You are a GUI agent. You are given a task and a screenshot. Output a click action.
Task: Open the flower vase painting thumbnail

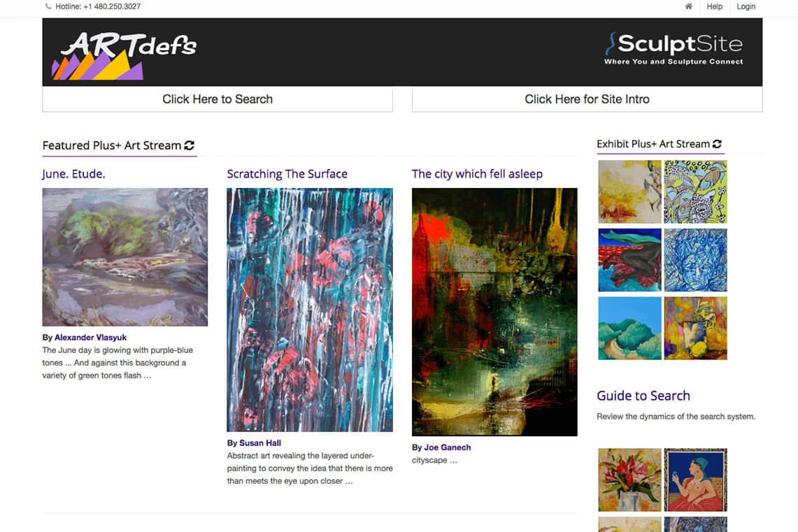pos(629,480)
